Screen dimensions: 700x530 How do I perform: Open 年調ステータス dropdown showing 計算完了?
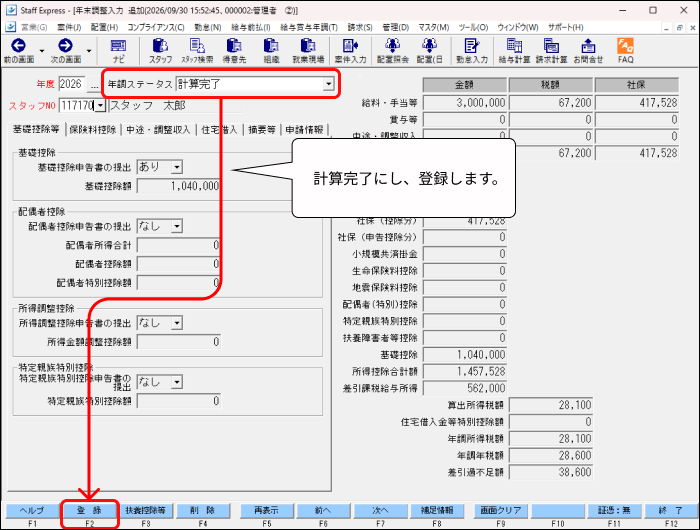(329, 83)
